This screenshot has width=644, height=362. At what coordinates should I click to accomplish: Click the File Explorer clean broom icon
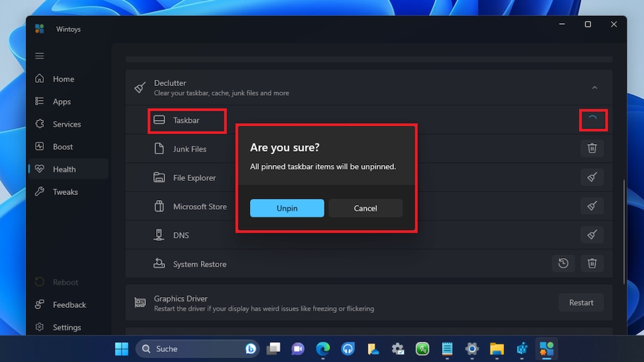coord(592,177)
